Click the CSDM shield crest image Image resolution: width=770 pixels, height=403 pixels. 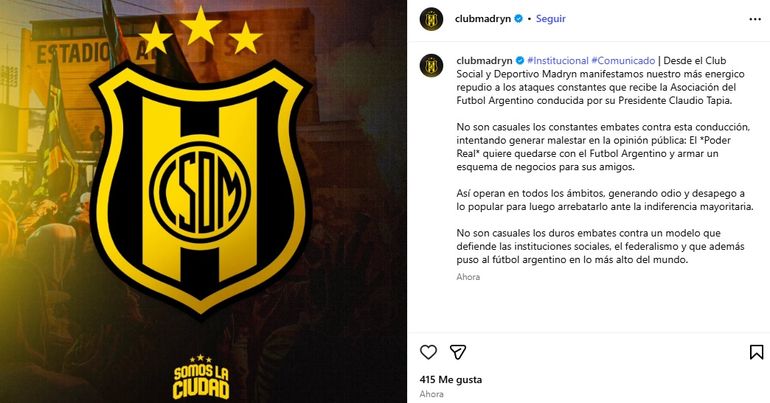pos(200,189)
